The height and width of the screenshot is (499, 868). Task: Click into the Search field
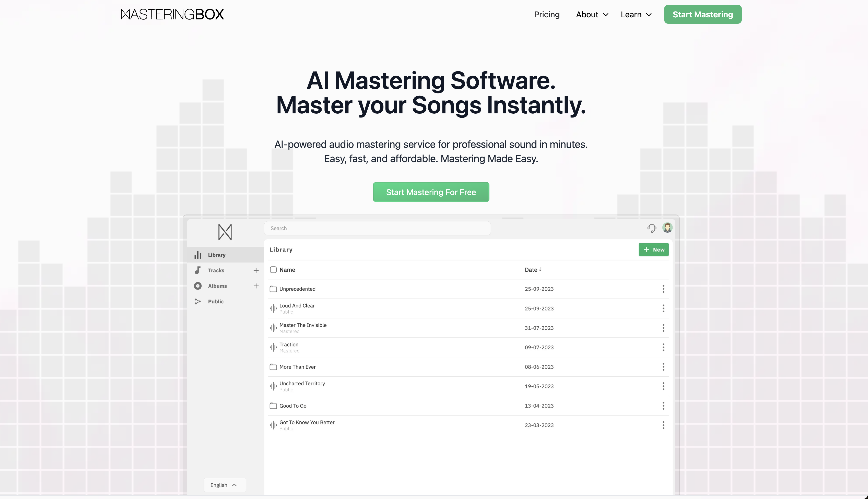coord(377,228)
